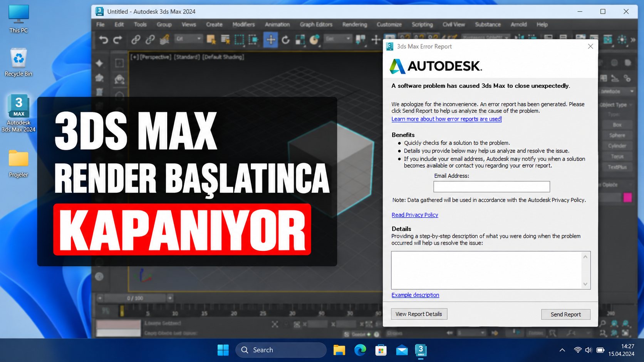Image resolution: width=644 pixels, height=362 pixels.
Task: Click the [Default Shading] viewport label menu
Action: pyautogui.click(x=223, y=57)
